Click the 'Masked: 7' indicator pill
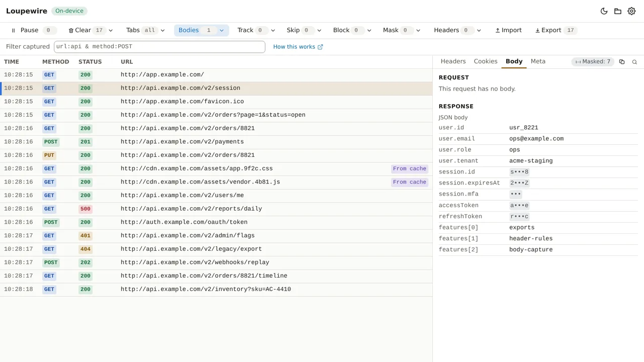 point(593,62)
